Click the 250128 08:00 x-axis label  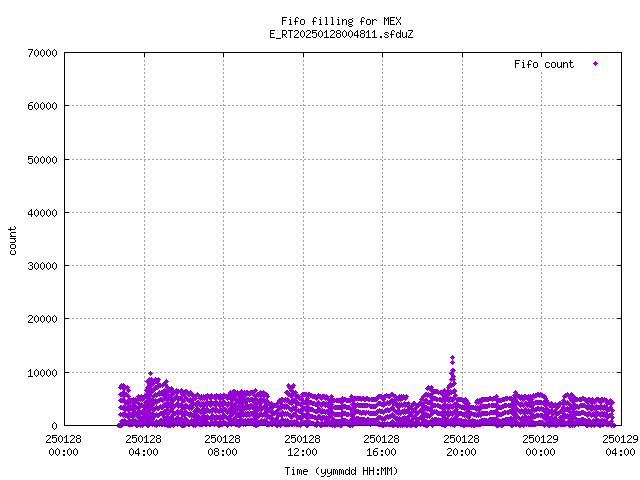(x=223, y=445)
